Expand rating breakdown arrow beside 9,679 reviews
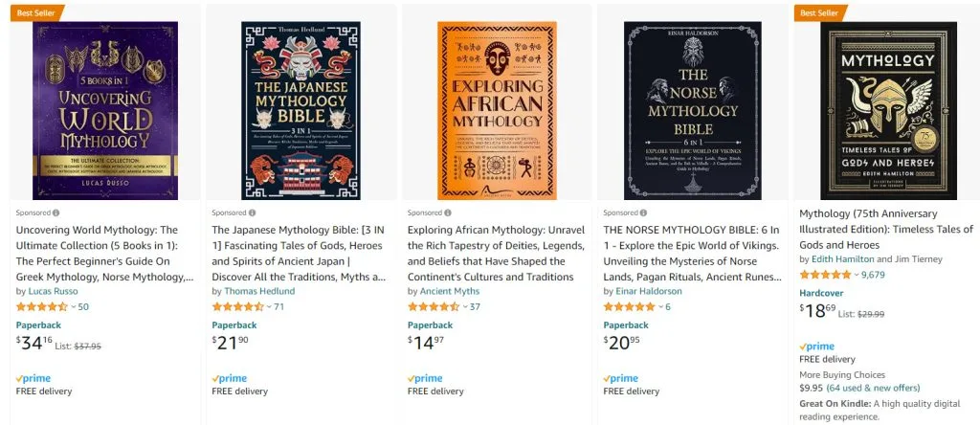This screenshot has height=425, width=980. point(857,275)
